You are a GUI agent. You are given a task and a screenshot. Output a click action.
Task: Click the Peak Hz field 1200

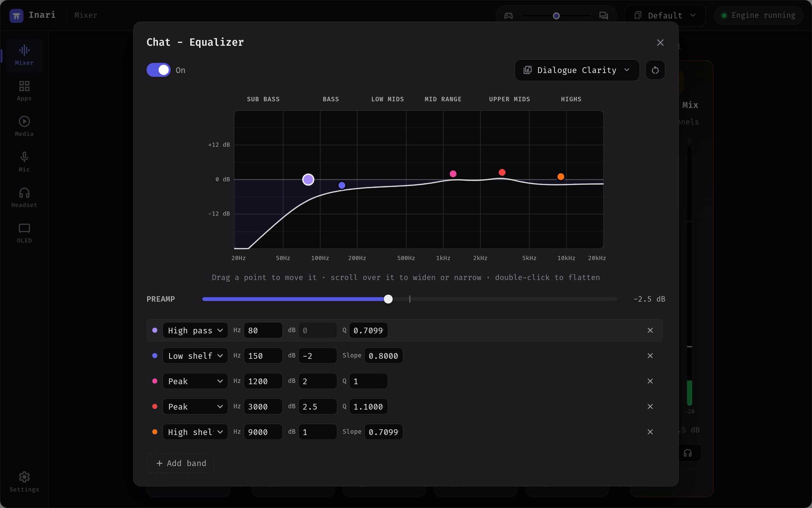pyautogui.click(x=263, y=381)
